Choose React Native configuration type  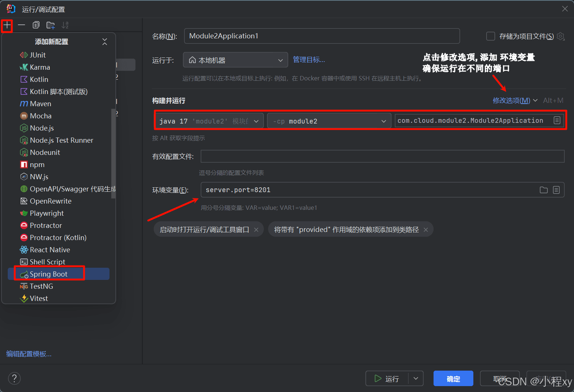click(x=59, y=250)
